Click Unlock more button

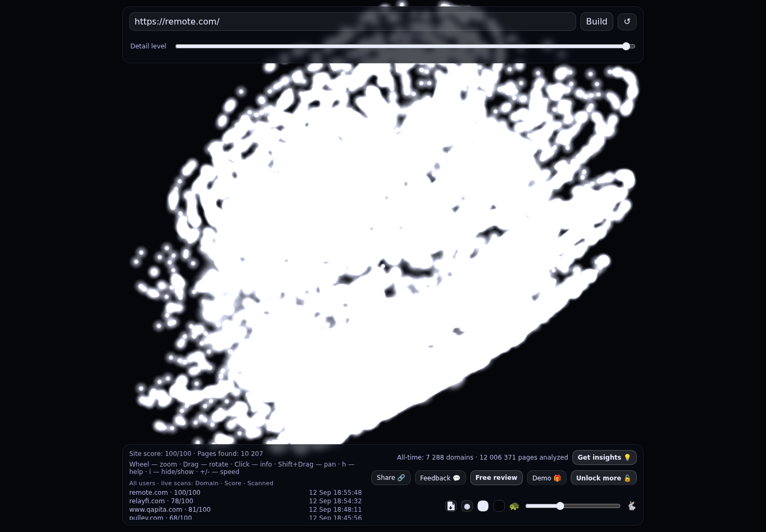(604, 478)
